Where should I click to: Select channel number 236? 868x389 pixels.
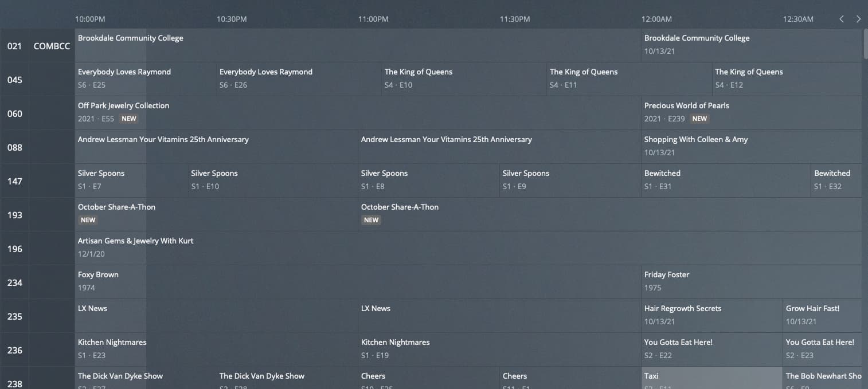tap(14, 350)
